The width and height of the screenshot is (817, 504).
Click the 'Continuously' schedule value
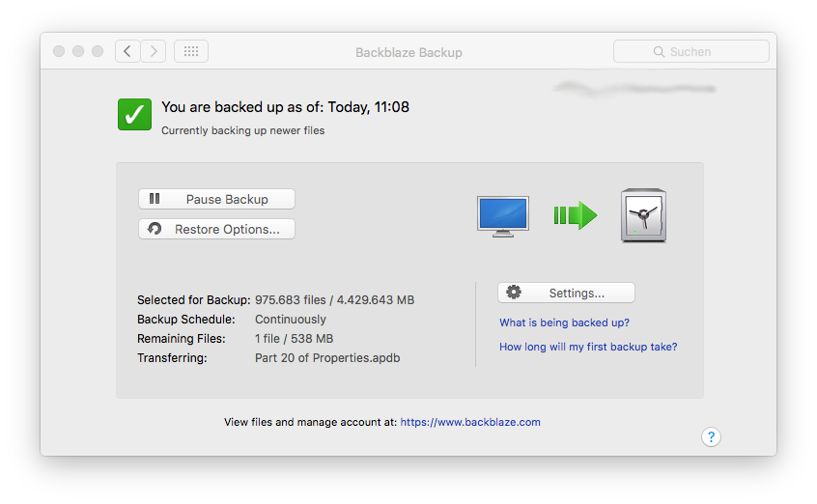291,320
